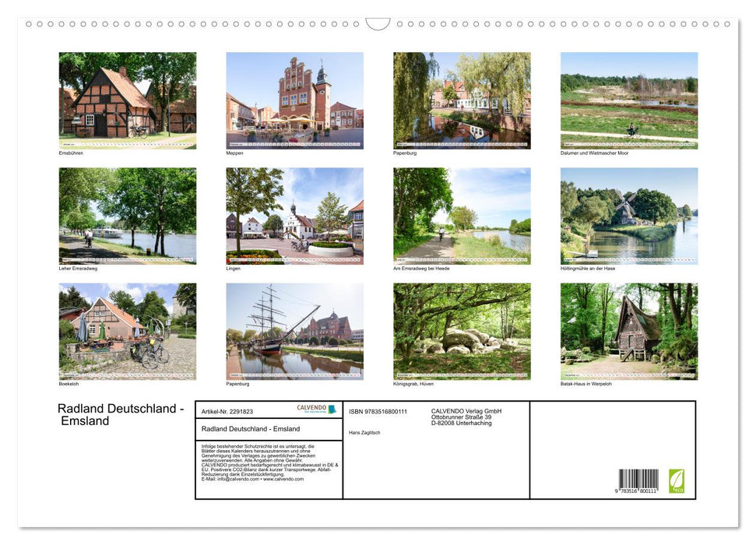
Task: Click the author name 'Hans Zaglitsch'
Action: [x=364, y=433]
